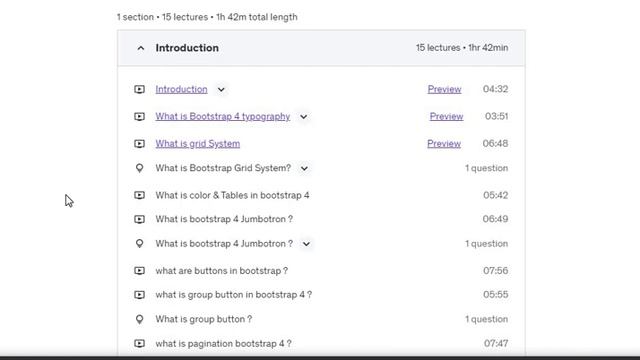Preview the Bootstrap 4 typography lecture
Screen dimensions: 640x360
point(447,116)
